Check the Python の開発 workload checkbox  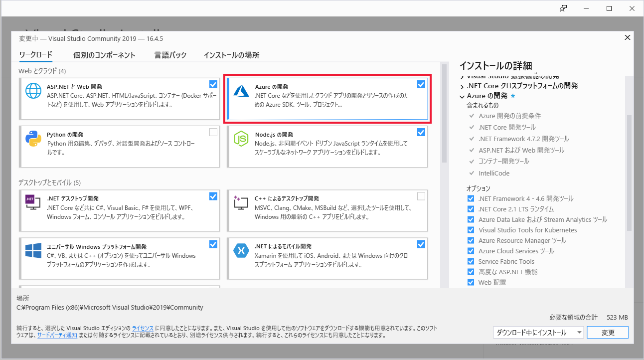pos(213,132)
